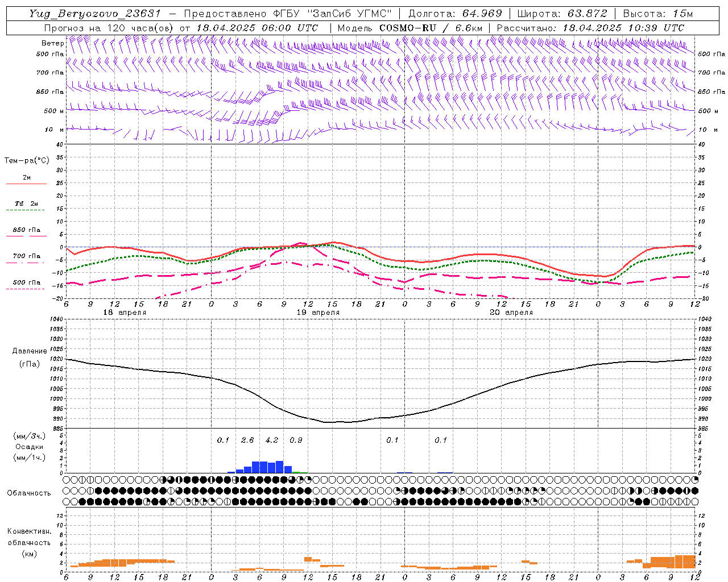Click the "4.2" precipitation amount value
The width and height of the screenshot is (728, 582).
click(x=272, y=440)
